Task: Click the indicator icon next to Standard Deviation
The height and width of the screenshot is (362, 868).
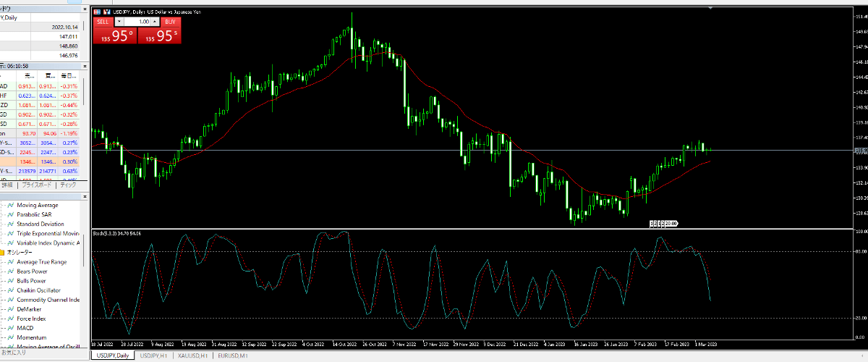Action: 12,224
